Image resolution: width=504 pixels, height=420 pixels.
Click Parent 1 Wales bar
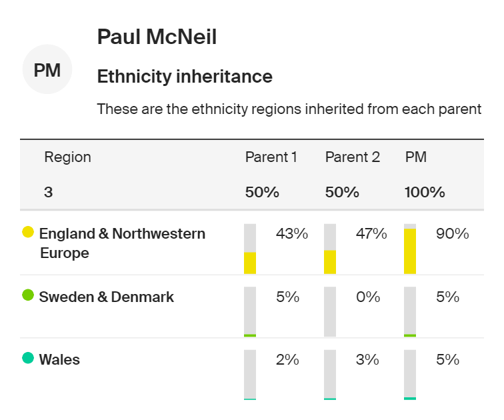[x=250, y=375]
